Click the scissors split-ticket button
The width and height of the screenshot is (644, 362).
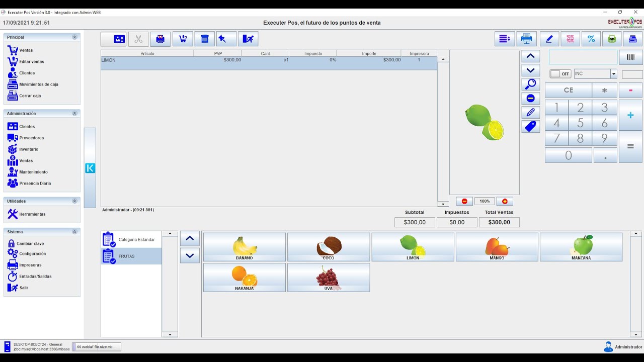138,39
